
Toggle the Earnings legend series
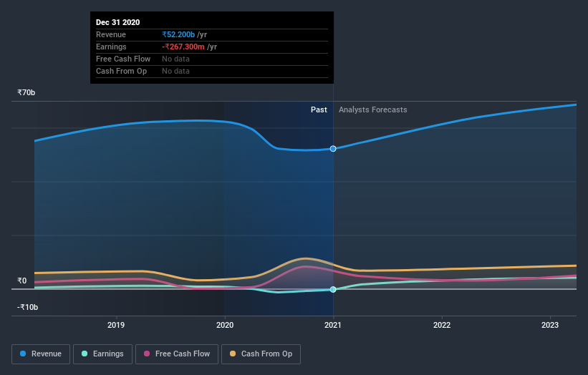(102, 354)
